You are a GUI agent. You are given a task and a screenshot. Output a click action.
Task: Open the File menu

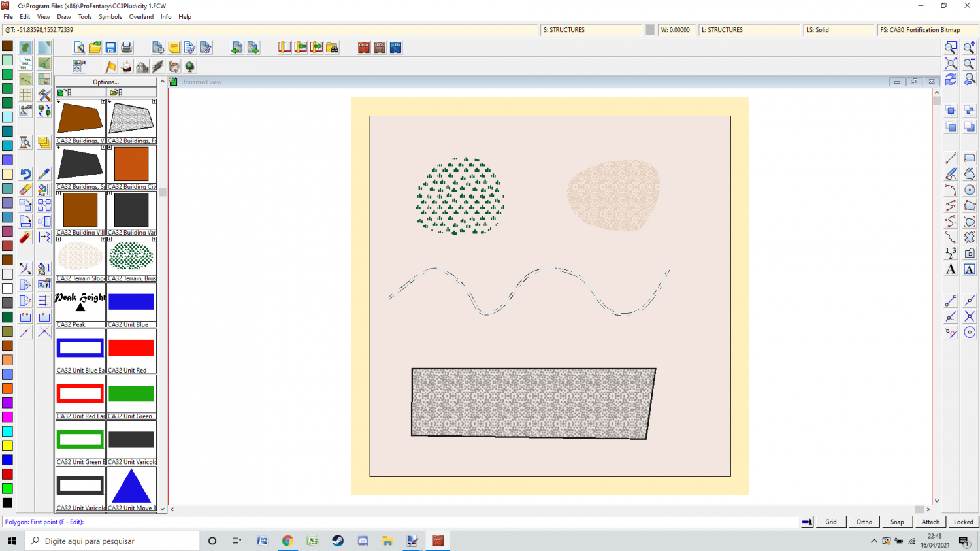(x=8, y=17)
